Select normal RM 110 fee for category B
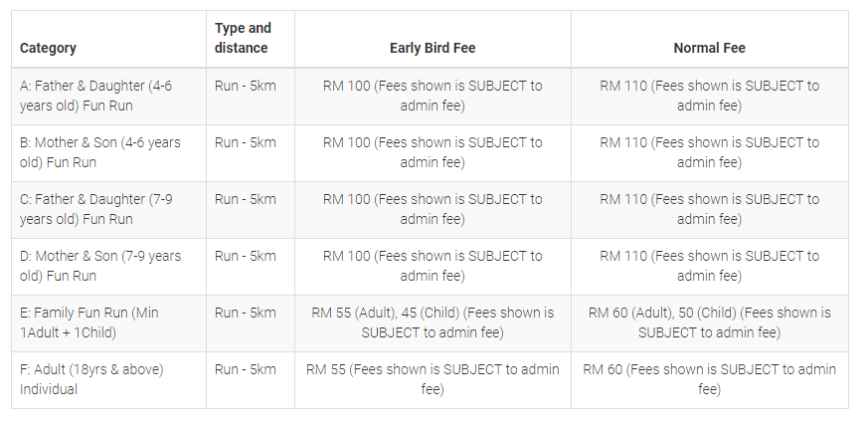The image size is (868, 429). click(709, 152)
